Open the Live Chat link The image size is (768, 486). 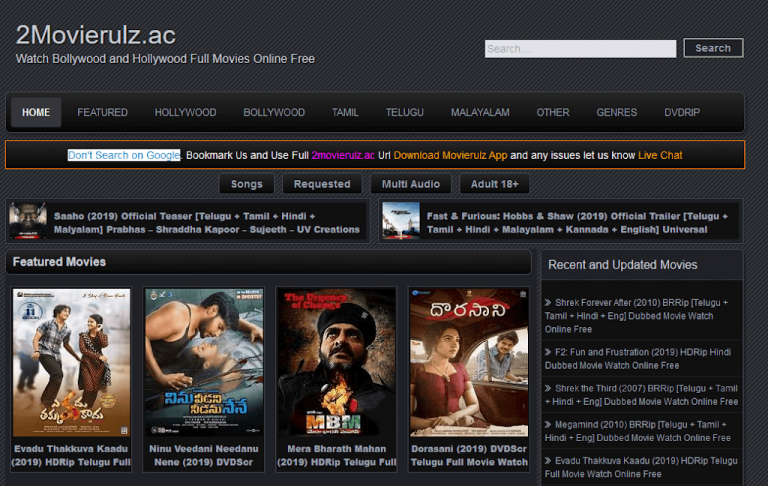[660, 155]
